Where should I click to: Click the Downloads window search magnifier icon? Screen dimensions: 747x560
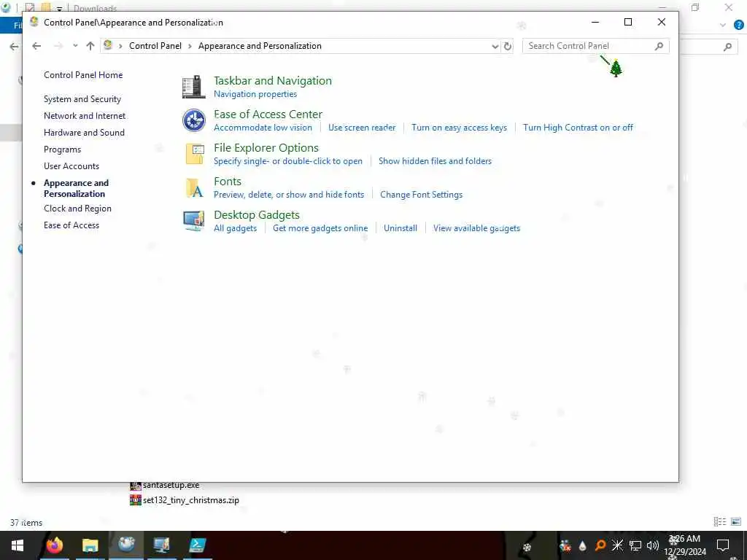[727, 47]
